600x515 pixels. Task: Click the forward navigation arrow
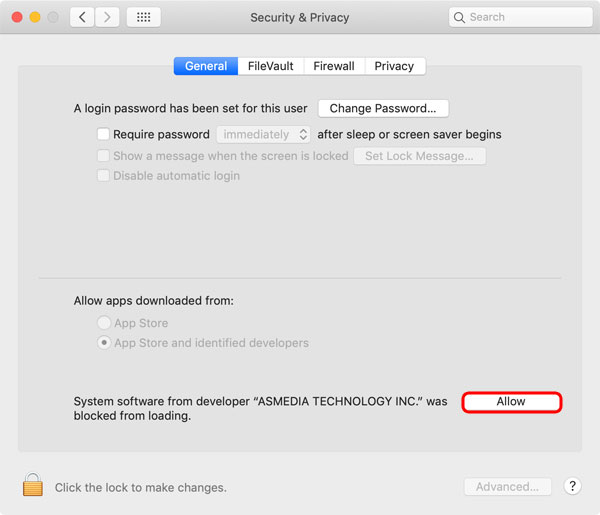pyautogui.click(x=107, y=17)
